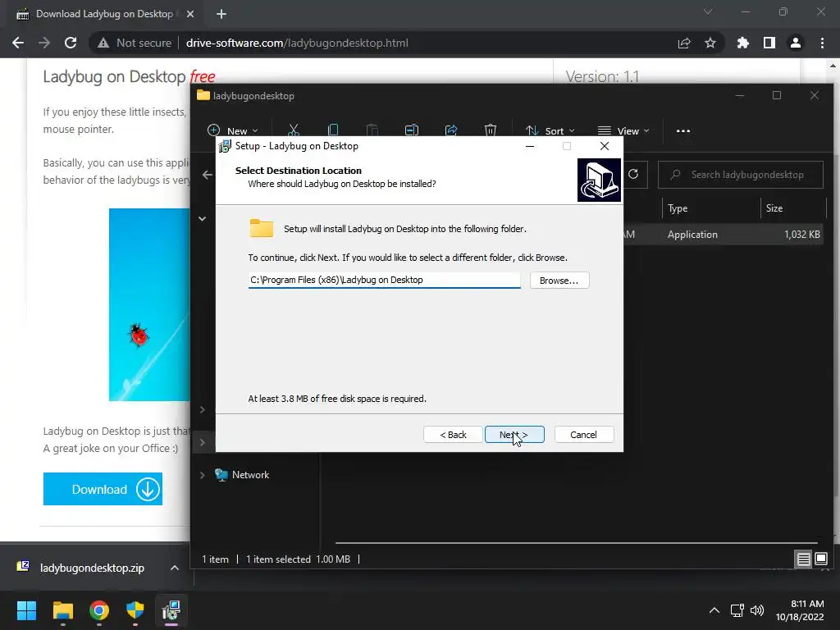Close the Download Ladybug on Desktop tab
The height and width of the screenshot is (630, 840).
point(190,14)
